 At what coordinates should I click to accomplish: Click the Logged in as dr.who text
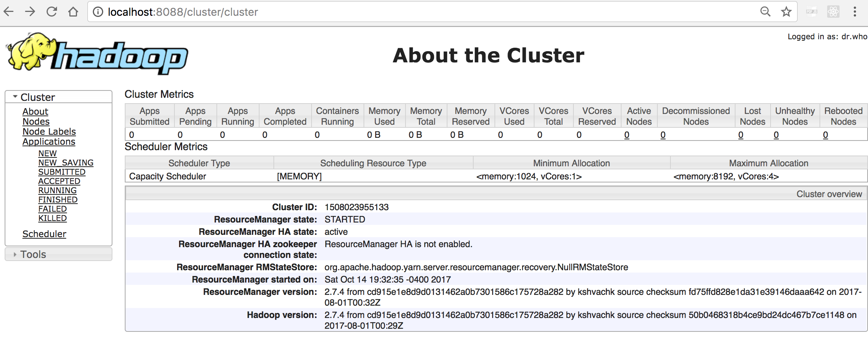[x=827, y=37]
